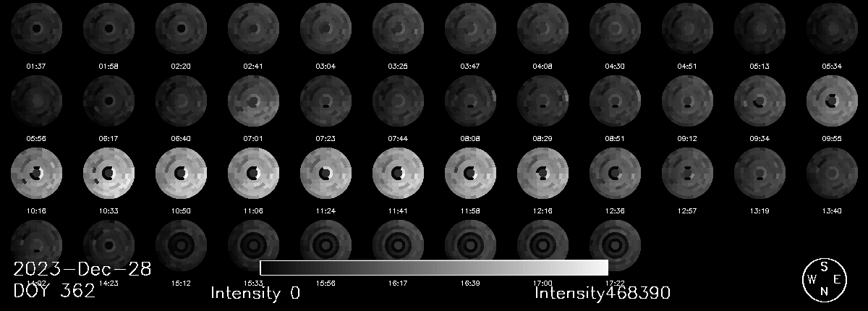Click the 08:29 disk thumbnail
The height and width of the screenshot is (311, 868).
pos(542,101)
